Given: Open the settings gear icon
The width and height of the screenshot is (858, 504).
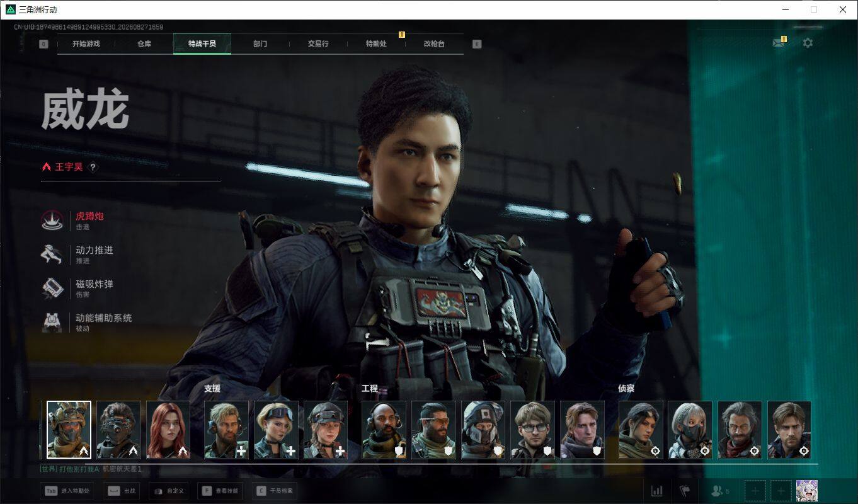Looking at the screenshot, I should click(x=808, y=43).
